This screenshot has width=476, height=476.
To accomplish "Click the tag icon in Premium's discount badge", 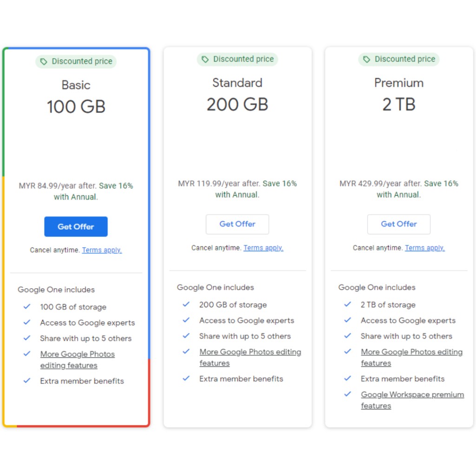I will pos(366,59).
